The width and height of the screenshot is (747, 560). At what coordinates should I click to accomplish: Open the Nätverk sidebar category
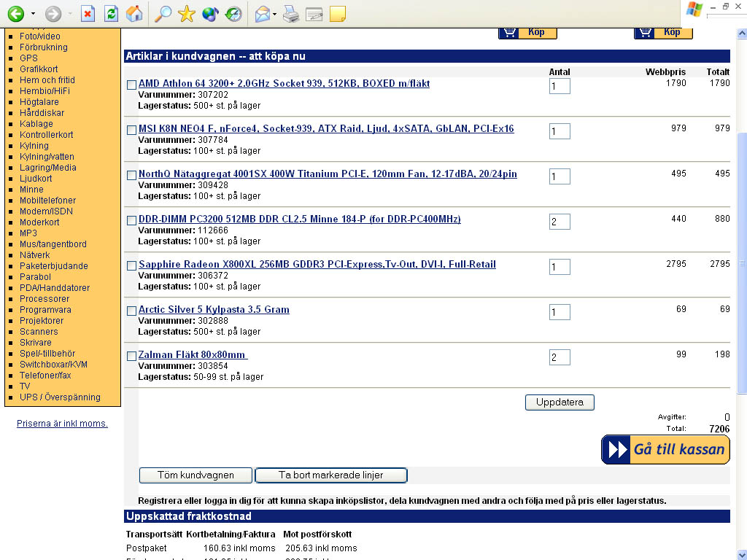35,254
